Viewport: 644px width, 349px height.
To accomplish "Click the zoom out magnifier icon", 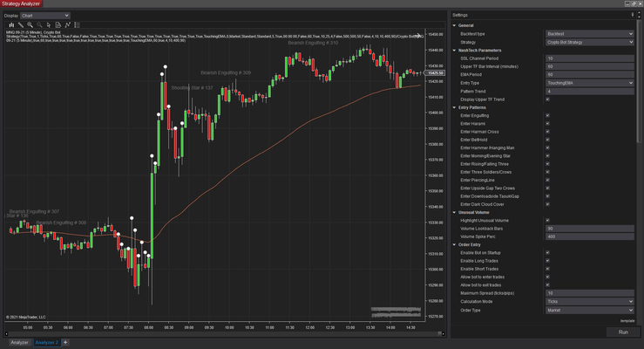I will pos(38,25).
